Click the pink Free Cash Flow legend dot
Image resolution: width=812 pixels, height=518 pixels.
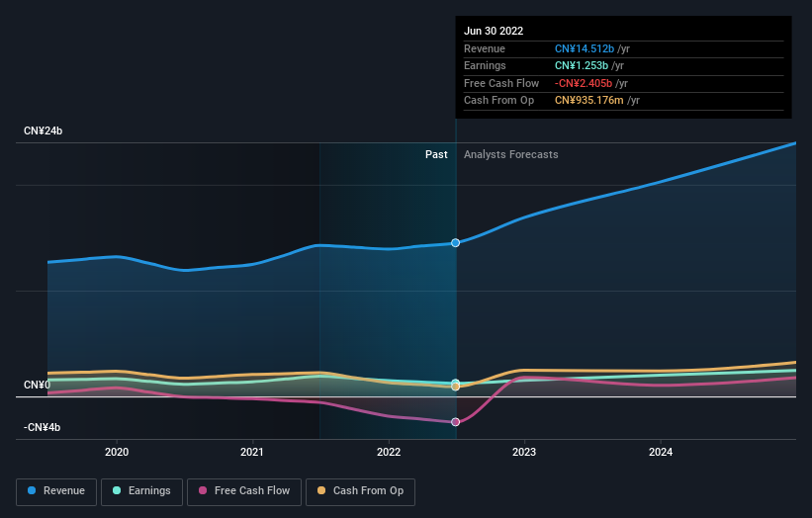(203, 490)
